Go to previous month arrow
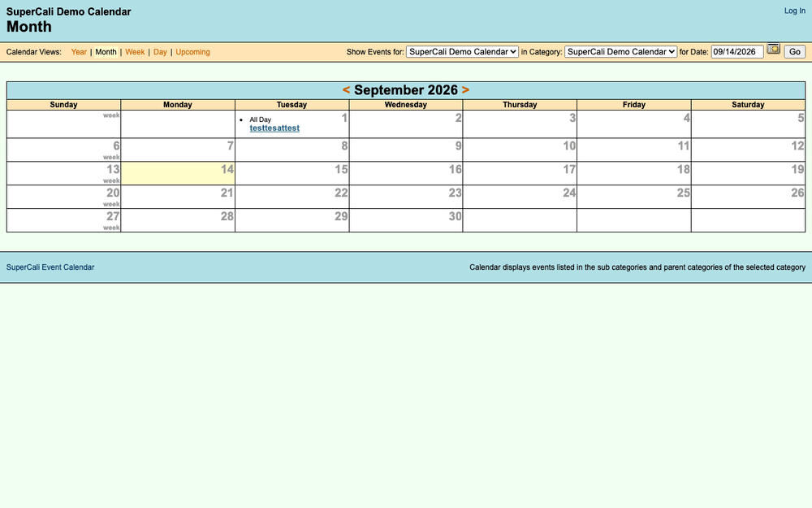812x508 pixels. [346, 89]
